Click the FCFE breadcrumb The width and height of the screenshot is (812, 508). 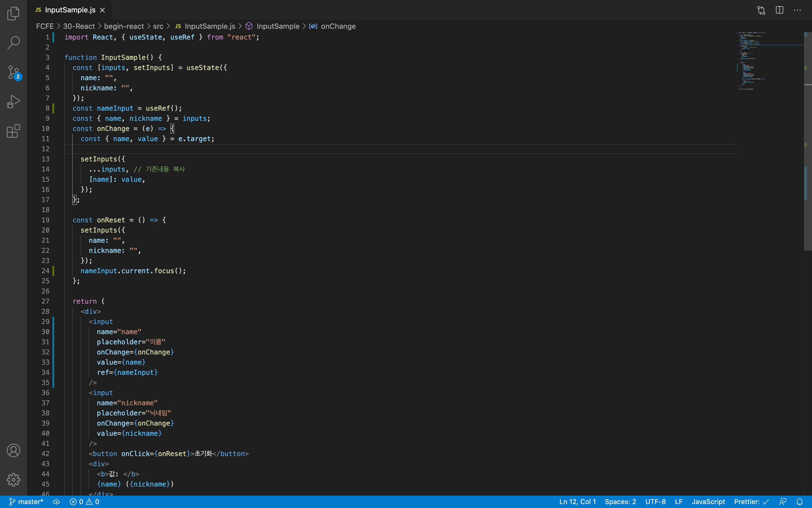[x=45, y=26]
